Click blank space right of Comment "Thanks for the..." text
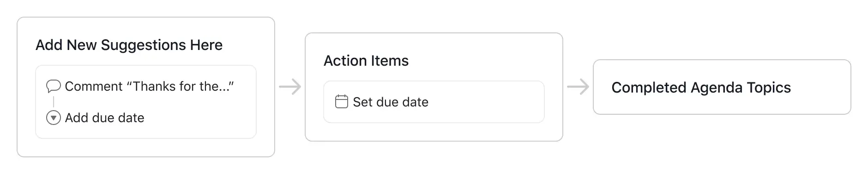The height and width of the screenshot is (174, 868). tap(245, 87)
